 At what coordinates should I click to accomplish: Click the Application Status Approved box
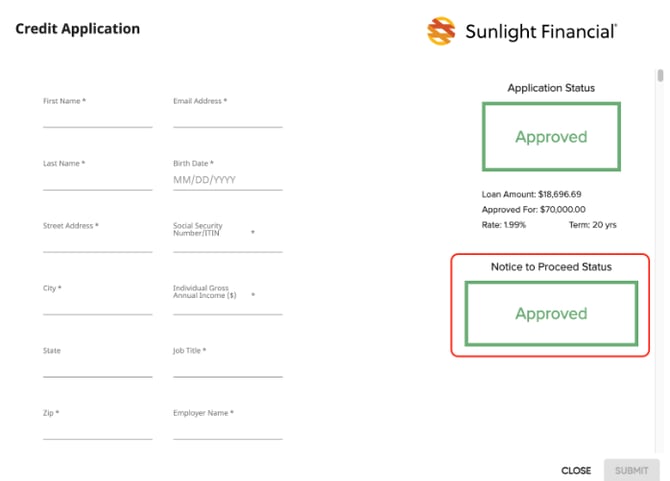point(550,137)
